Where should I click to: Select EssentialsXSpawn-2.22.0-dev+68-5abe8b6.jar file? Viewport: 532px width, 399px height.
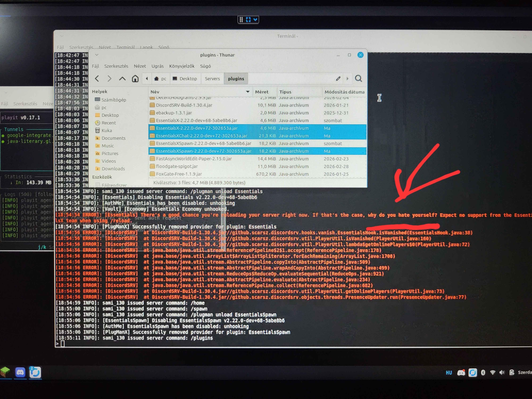tap(257, 144)
